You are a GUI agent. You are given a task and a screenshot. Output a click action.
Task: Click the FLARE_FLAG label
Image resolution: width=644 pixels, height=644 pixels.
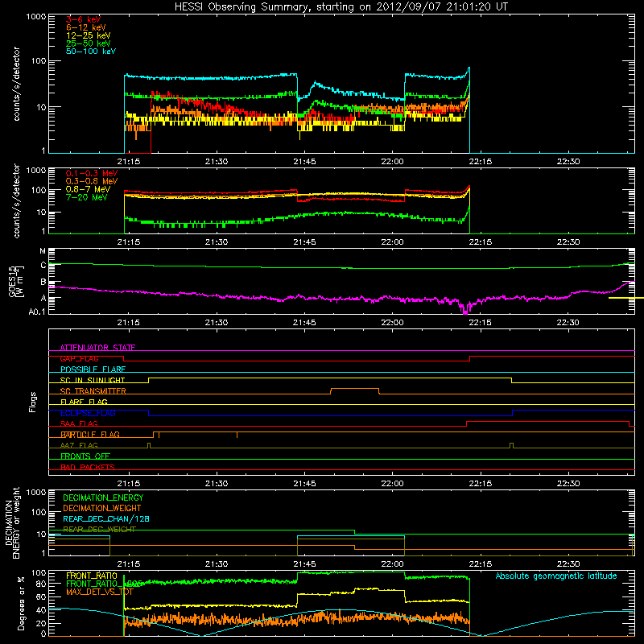tap(84, 402)
